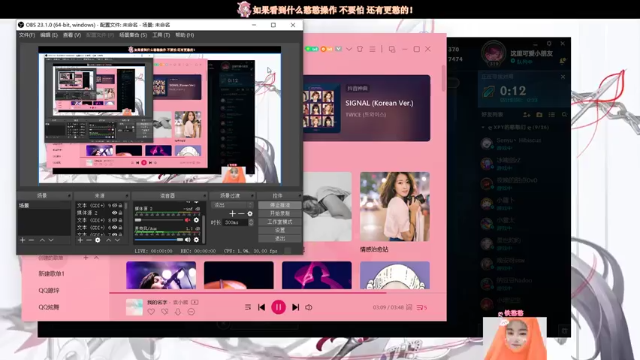Open the play queue icon in the player bar

[x=422, y=307]
